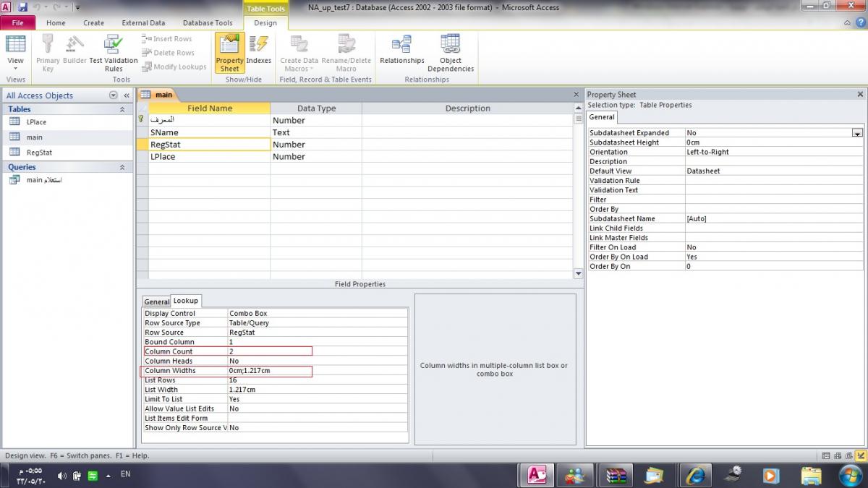Collapse the navigation pane shutter bar
868x488 pixels.
126,95
